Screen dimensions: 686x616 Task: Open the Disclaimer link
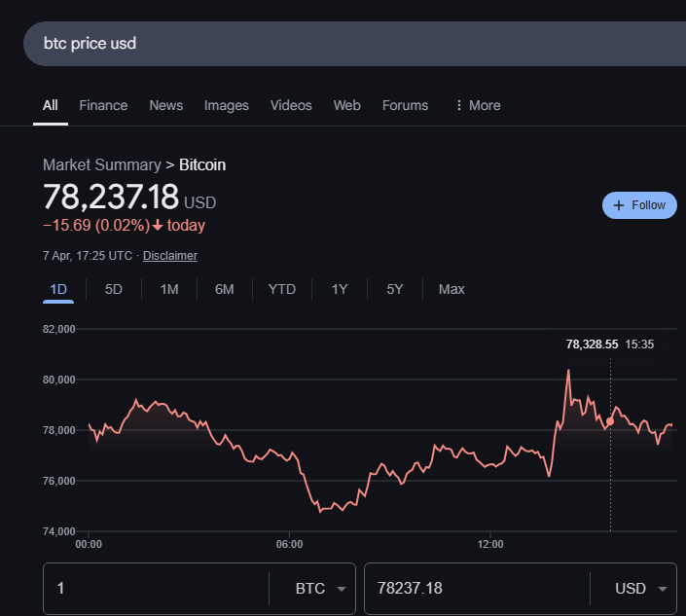[169, 256]
